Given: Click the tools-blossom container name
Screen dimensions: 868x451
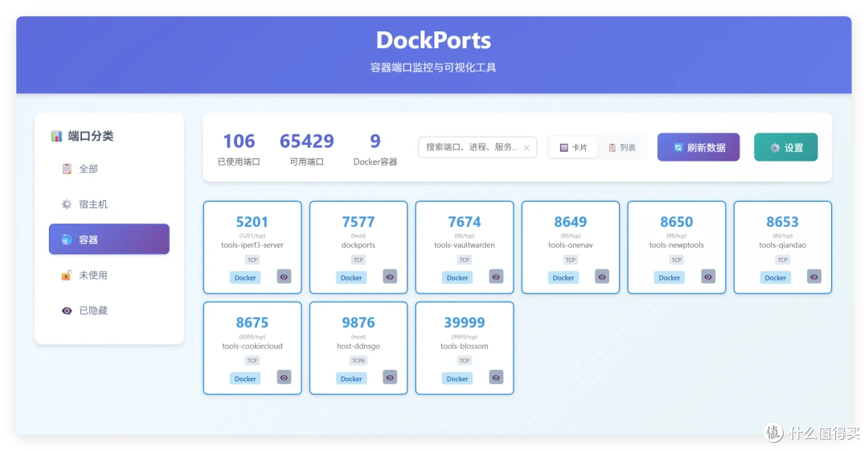Looking at the screenshot, I should click(x=465, y=346).
